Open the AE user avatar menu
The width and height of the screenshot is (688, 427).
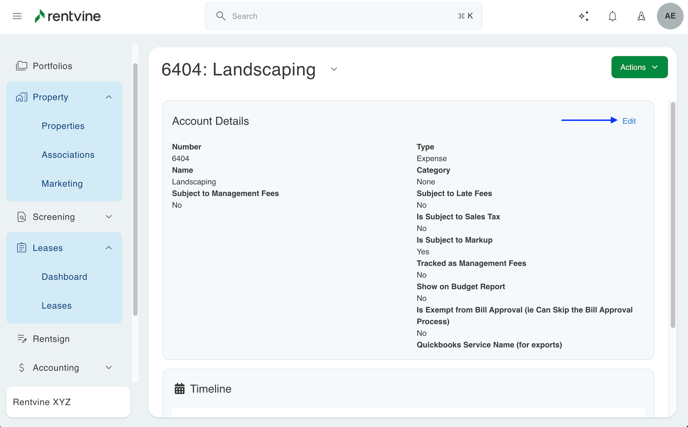point(670,16)
